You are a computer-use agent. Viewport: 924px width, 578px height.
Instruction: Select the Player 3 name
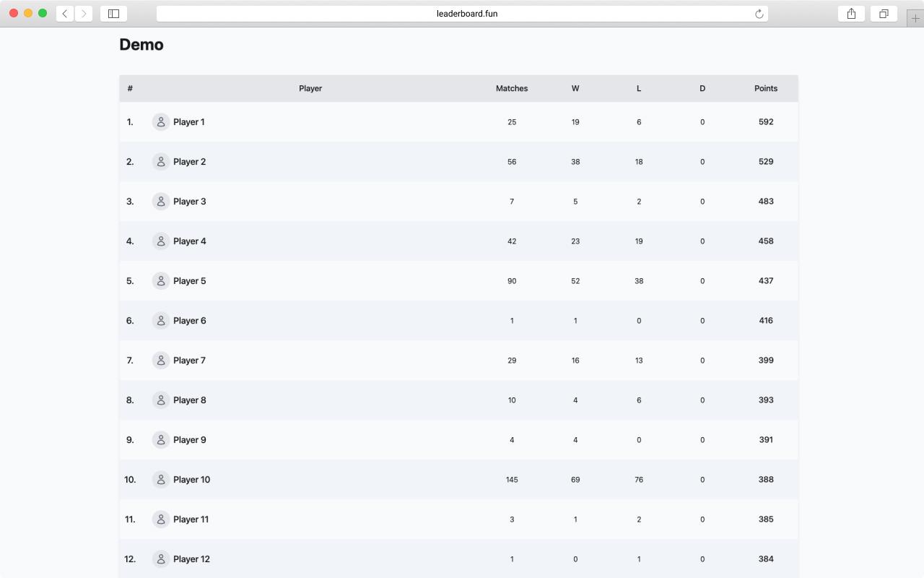[190, 202]
